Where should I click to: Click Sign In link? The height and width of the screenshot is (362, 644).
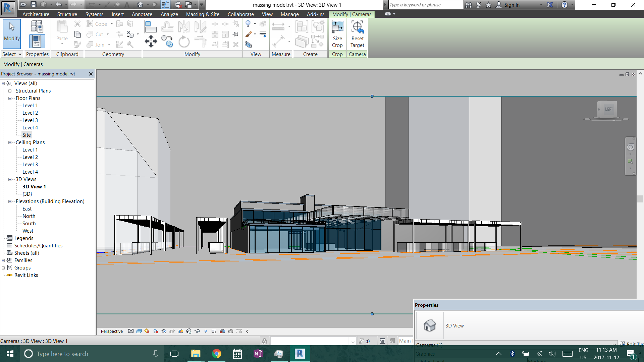(512, 5)
